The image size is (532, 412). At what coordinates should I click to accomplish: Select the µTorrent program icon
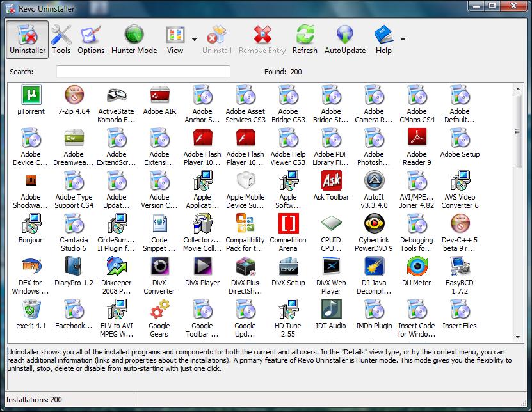click(x=31, y=95)
